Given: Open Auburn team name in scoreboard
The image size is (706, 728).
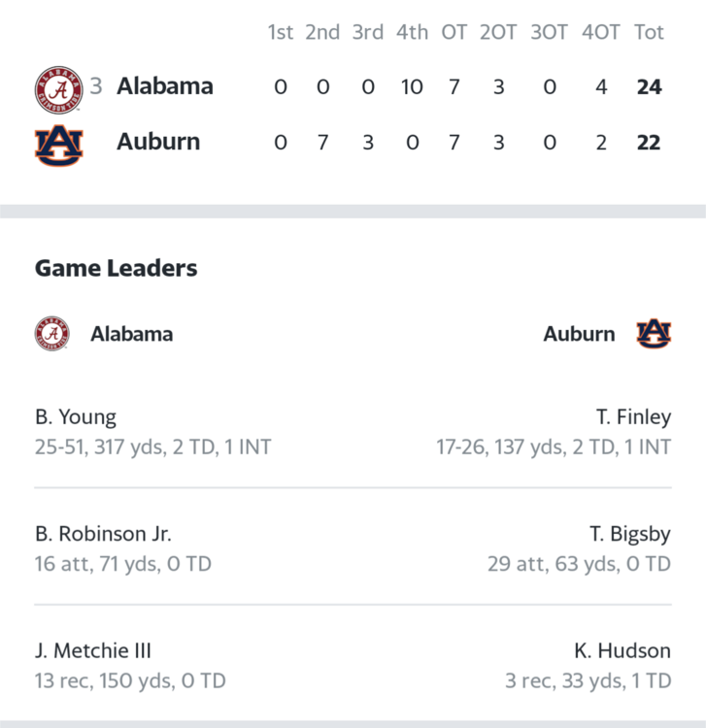Looking at the screenshot, I should point(158,142).
